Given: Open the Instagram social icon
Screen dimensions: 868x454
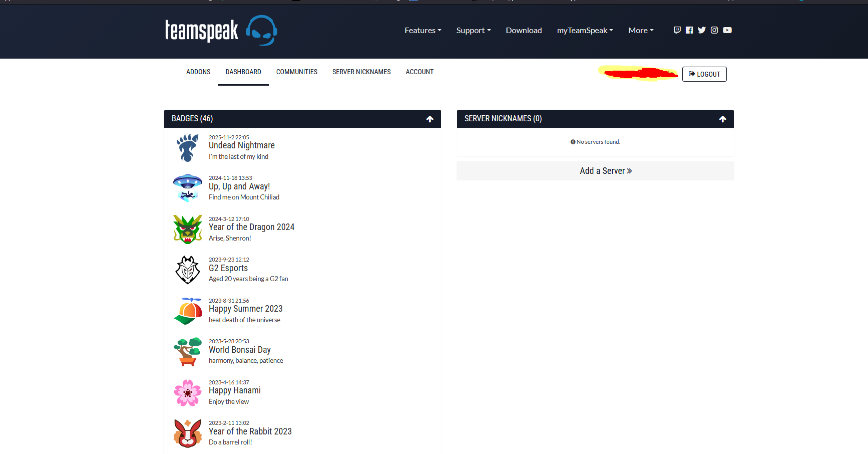Looking at the screenshot, I should click(x=714, y=30).
